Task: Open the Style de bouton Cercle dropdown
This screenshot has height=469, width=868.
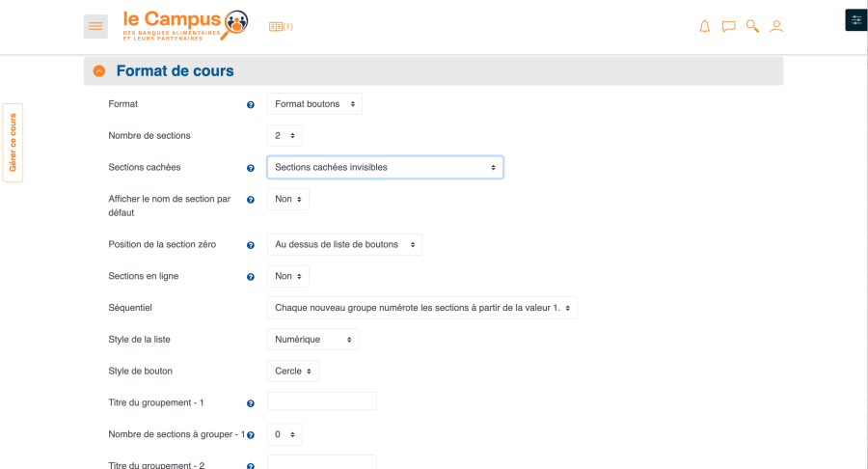Action: (x=292, y=371)
